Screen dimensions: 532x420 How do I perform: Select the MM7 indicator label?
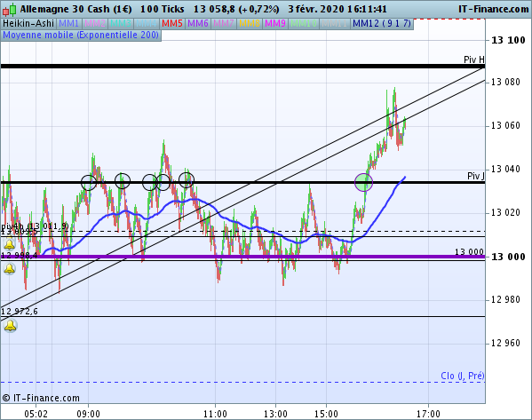[x=224, y=23]
